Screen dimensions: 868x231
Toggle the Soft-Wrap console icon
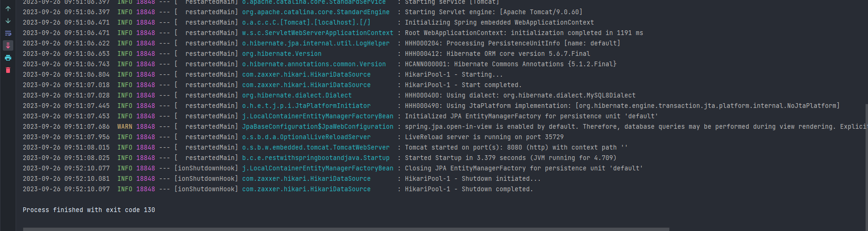[x=8, y=33]
